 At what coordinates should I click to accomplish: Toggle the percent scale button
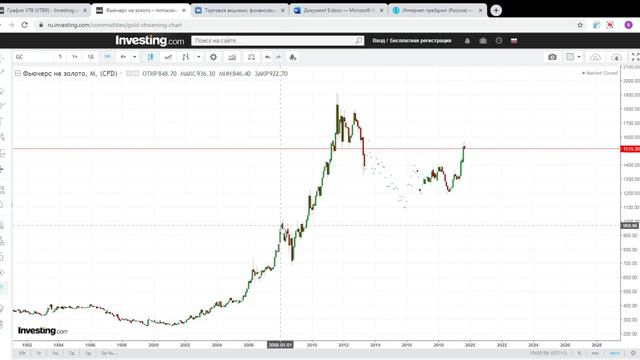(x=579, y=353)
